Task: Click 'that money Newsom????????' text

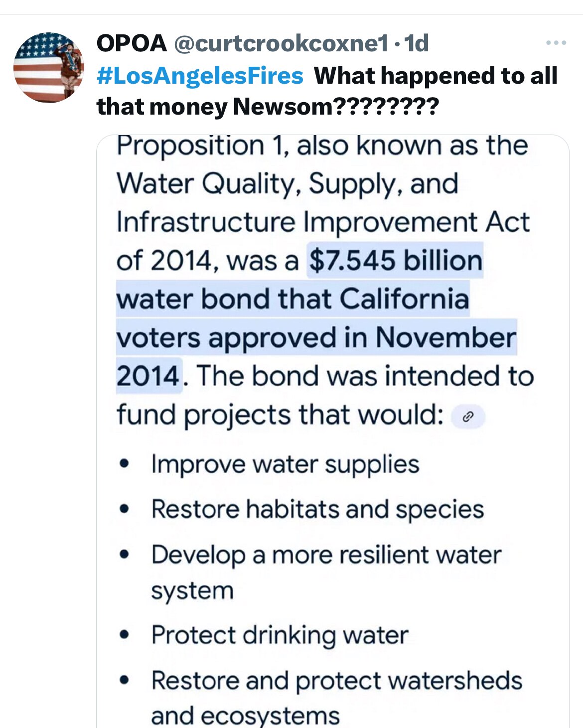Action: [x=268, y=107]
